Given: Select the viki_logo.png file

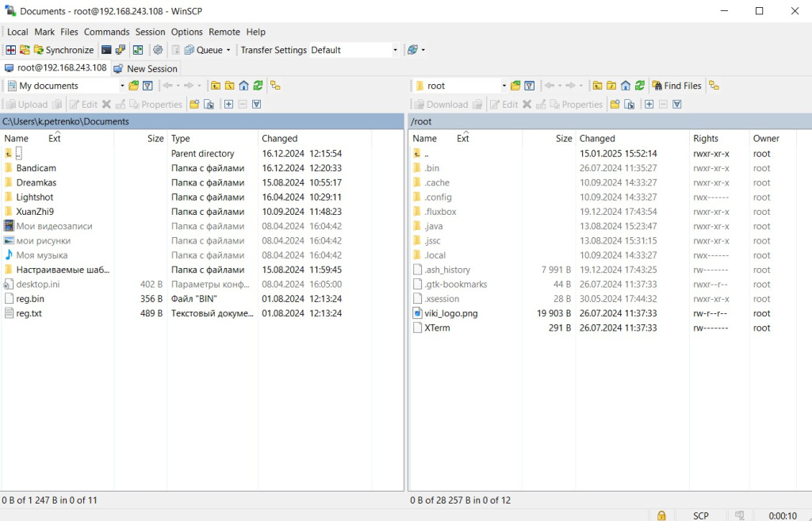Looking at the screenshot, I should pos(450,313).
